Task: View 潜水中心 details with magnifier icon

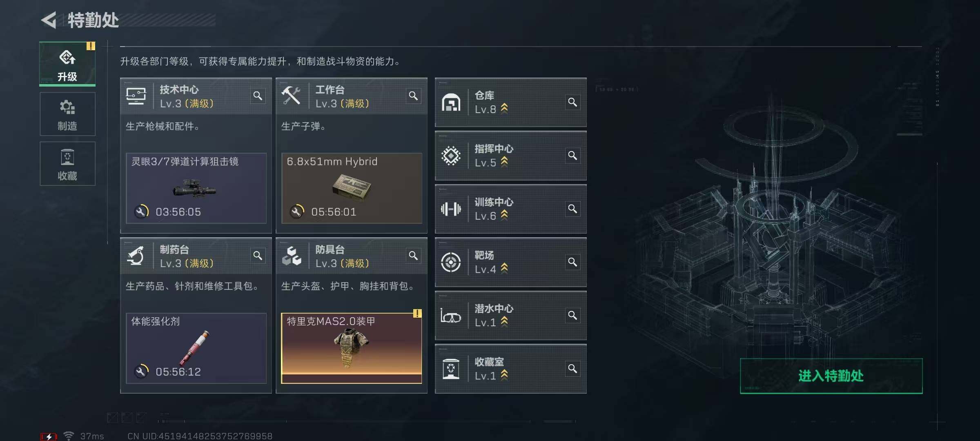Action: click(x=572, y=315)
